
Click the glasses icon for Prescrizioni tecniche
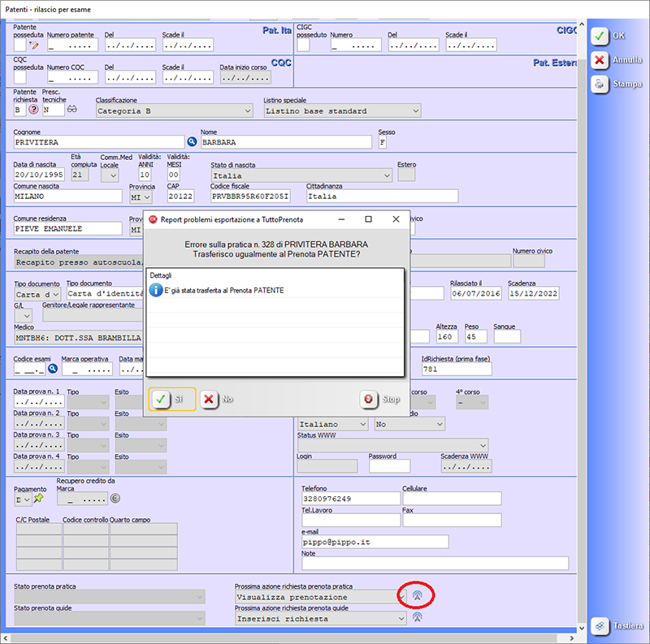tap(71, 110)
